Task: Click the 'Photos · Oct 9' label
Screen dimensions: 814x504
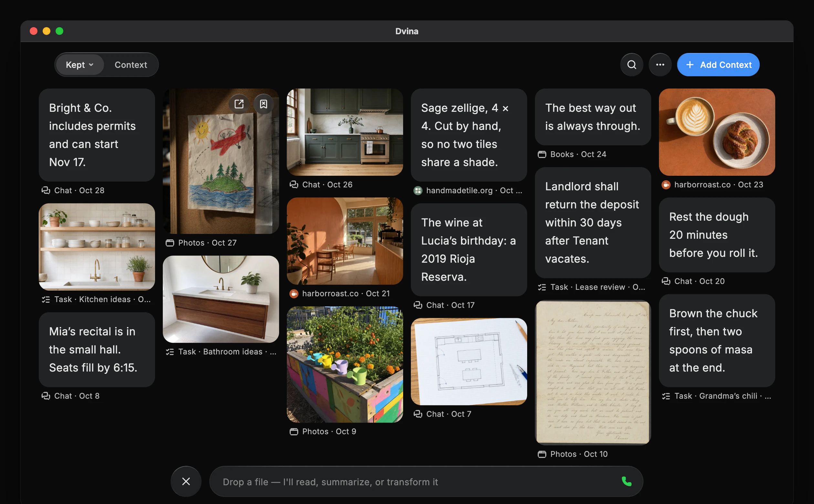Action: [323, 431]
